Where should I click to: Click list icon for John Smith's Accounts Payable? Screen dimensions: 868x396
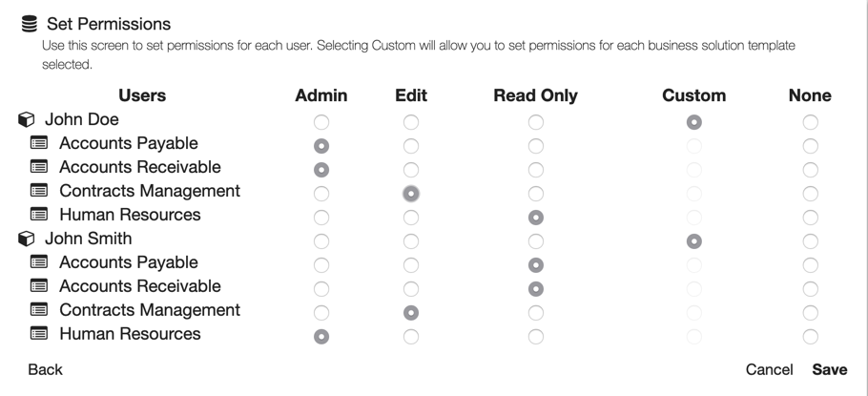tap(39, 262)
